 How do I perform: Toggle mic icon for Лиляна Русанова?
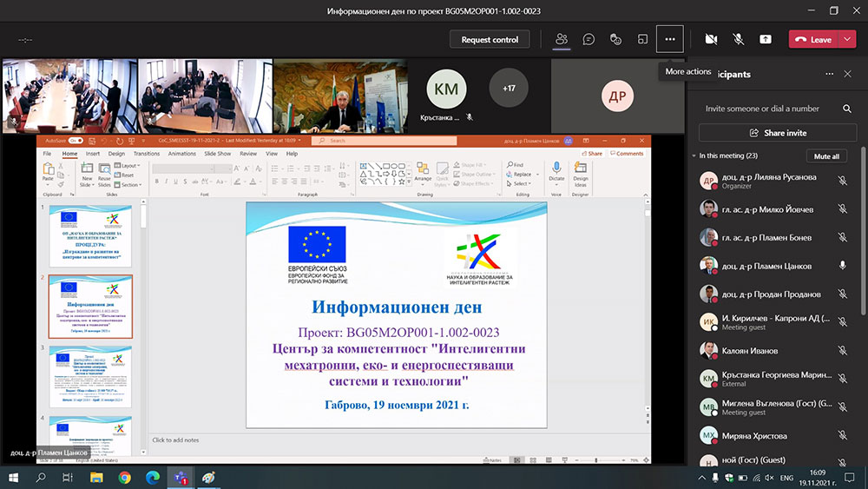pos(843,181)
